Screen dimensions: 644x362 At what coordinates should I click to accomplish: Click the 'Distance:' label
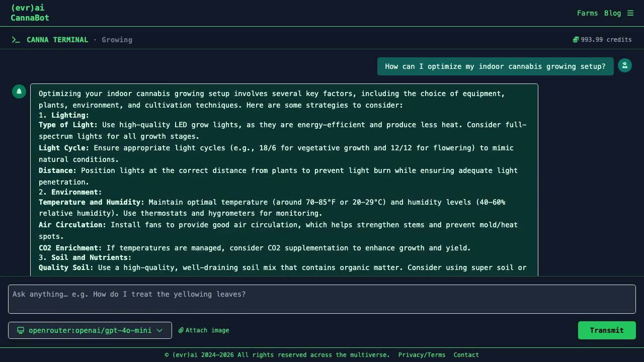[x=58, y=170]
